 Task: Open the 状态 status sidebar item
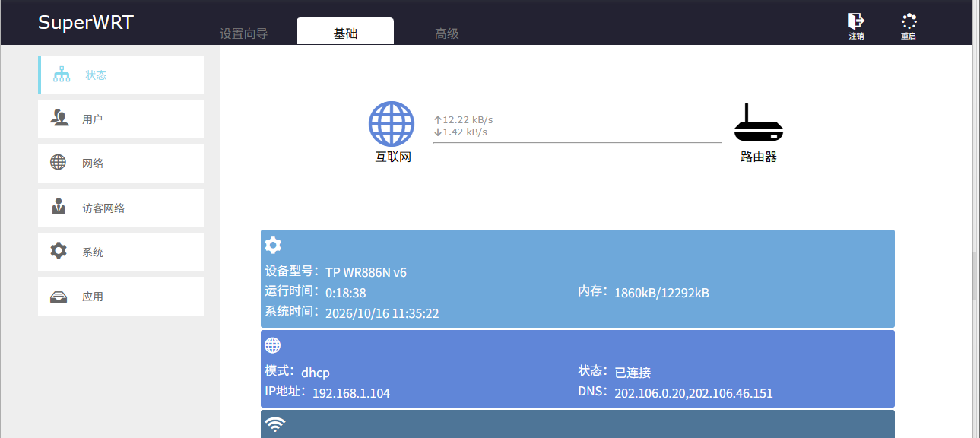click(x=121, y=75)
